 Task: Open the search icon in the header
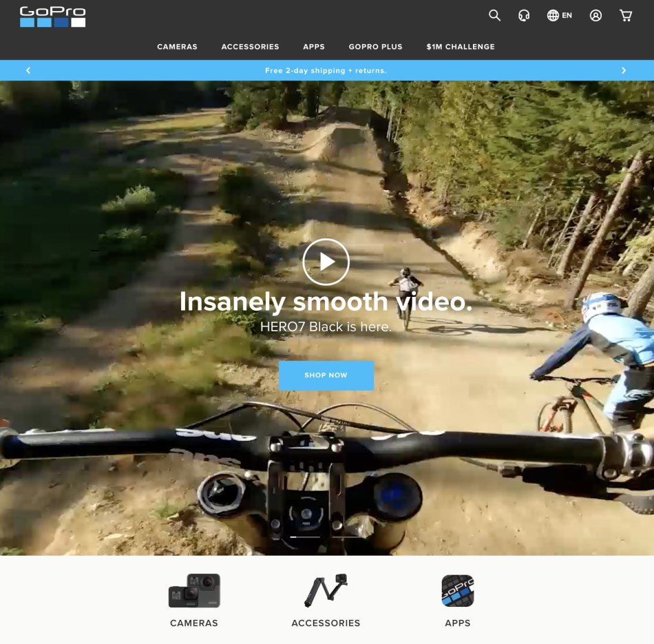tap(494, 14)
